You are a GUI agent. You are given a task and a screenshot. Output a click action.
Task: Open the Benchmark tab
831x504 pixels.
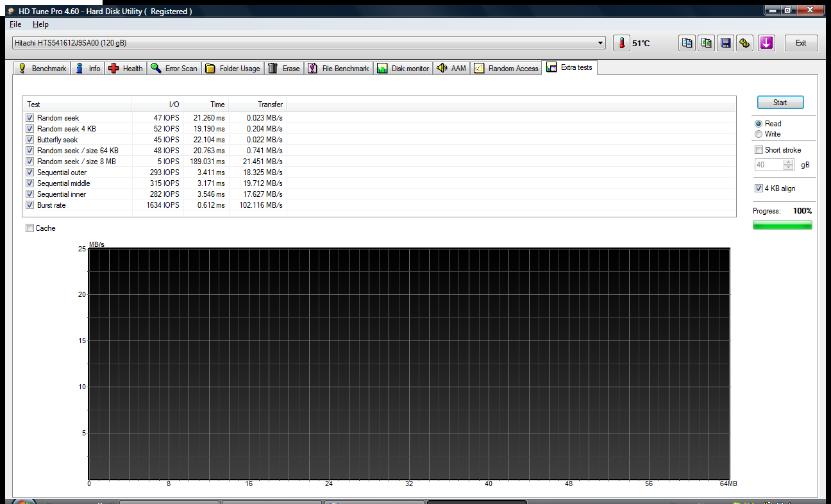(42, 69)
